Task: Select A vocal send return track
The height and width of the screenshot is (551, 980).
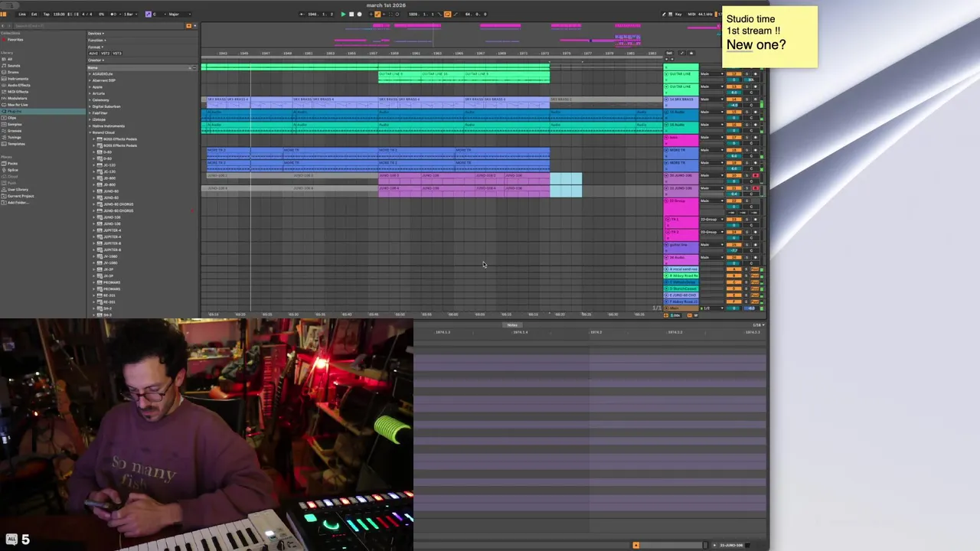Action: [681, 269]
